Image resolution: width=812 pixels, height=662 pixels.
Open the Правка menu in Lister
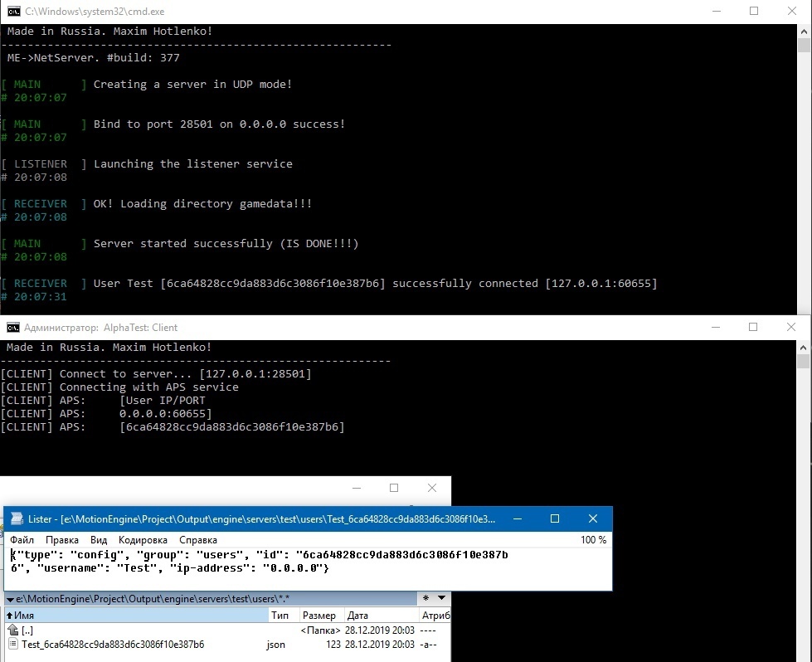click(x=61, y=540)
